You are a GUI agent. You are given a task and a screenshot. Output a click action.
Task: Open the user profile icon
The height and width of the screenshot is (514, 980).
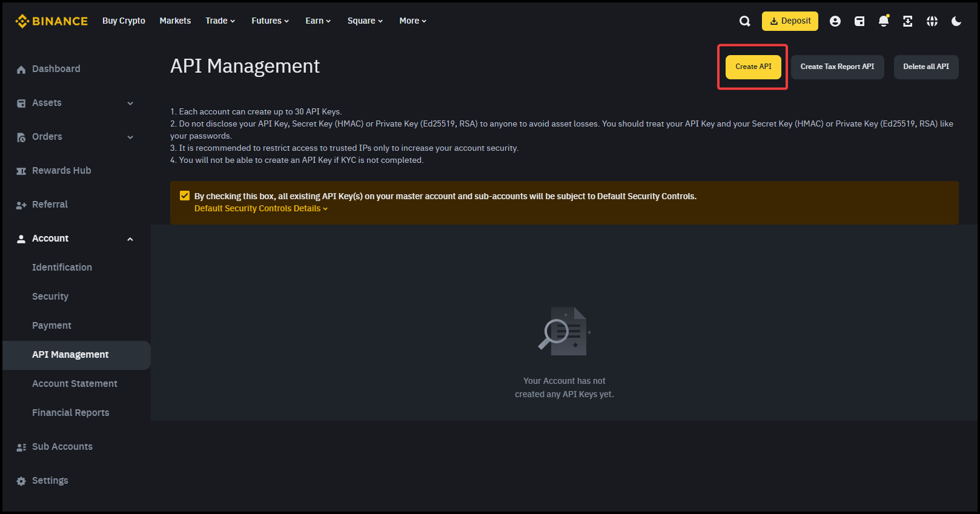pyautogui.click(x=835, y=21)
